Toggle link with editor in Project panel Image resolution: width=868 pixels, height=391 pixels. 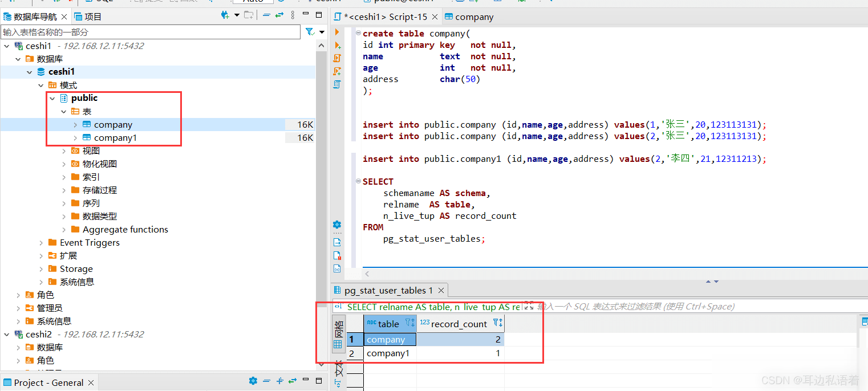293,381
